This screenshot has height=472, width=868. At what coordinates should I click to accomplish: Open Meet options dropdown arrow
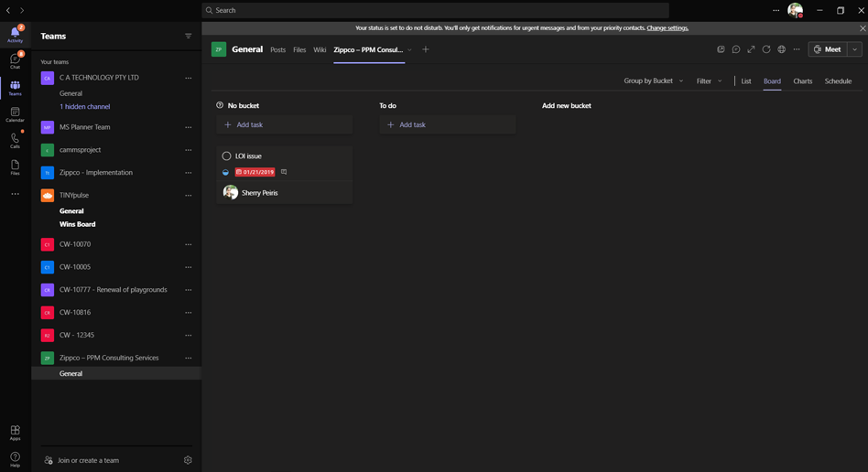854,49
